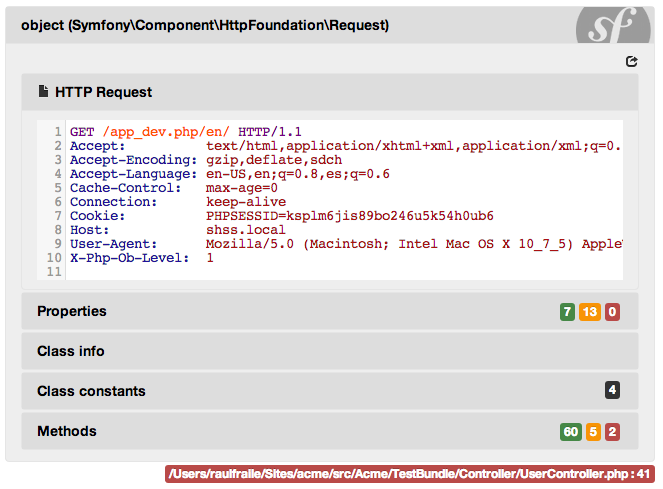Click the PHPSESSID cookie value
The width and height of the screenshot is (663, 489).
pos(350,215)
